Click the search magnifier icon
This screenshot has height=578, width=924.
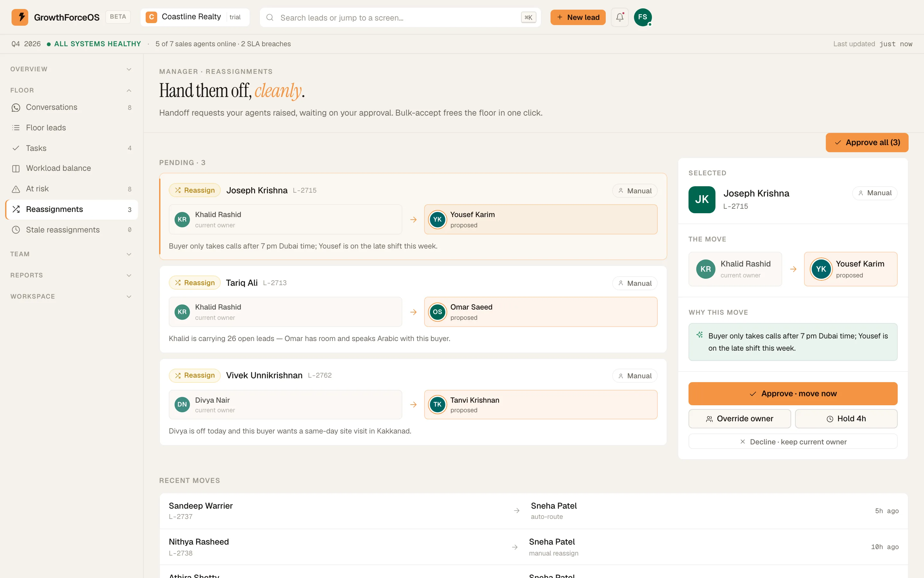269,18
